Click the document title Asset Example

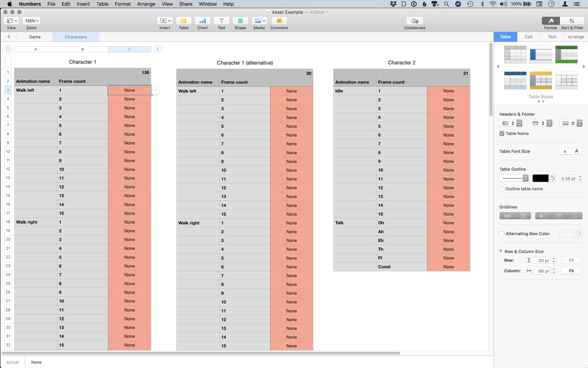click(x=287, y=12)
